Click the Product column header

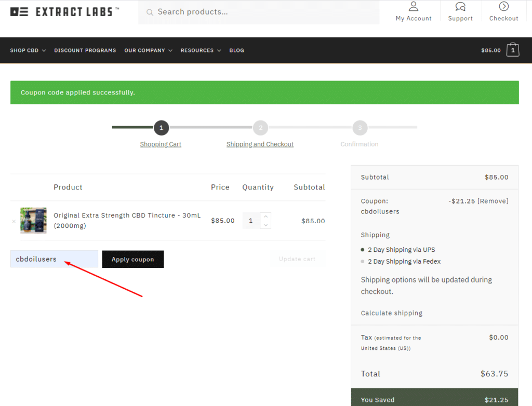coord(68,187)
